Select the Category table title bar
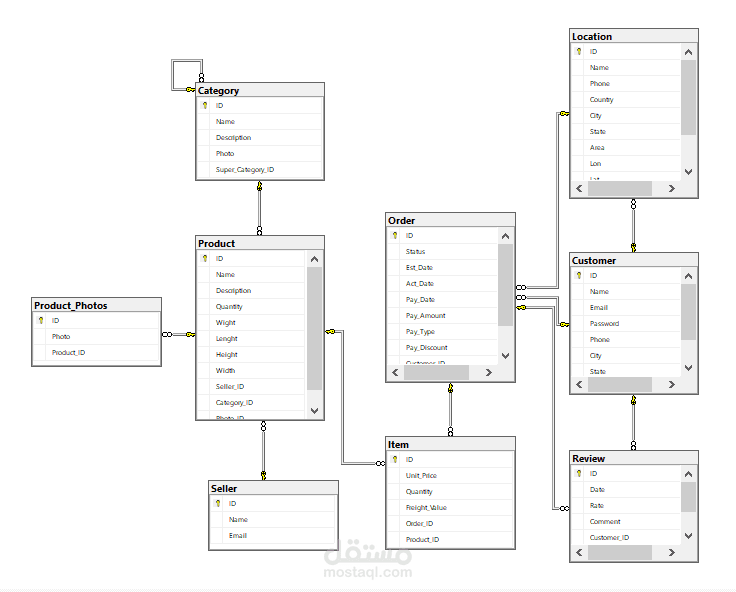736x592 pixels. pos(260,90)
